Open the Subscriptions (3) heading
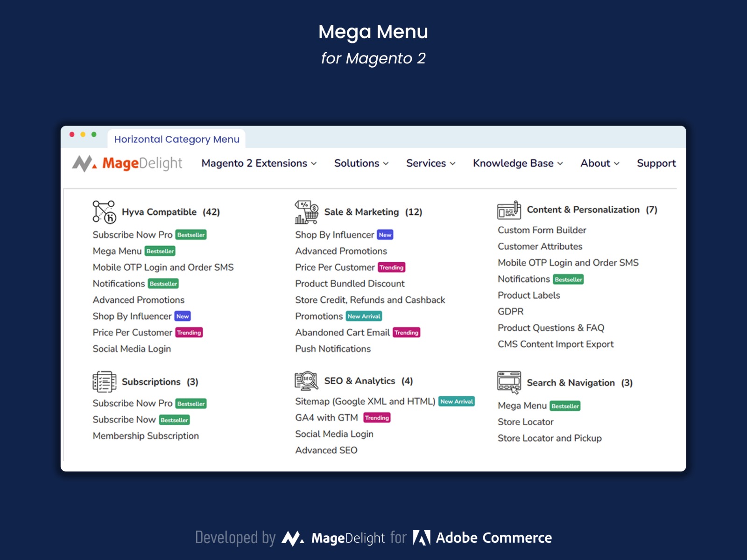This screenshot has height=560, width=747. coord(160,382)
